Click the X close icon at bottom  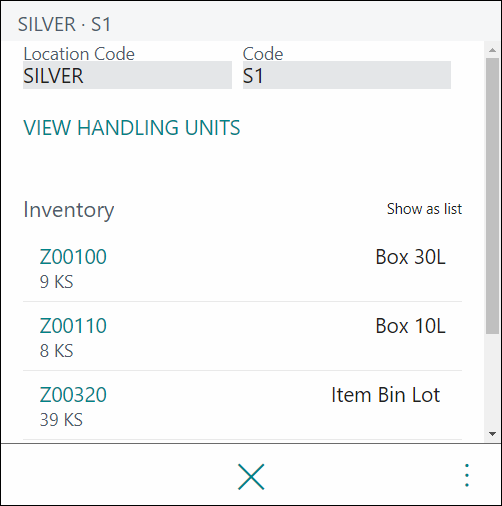pyautogui.click(x=251, y=476)
